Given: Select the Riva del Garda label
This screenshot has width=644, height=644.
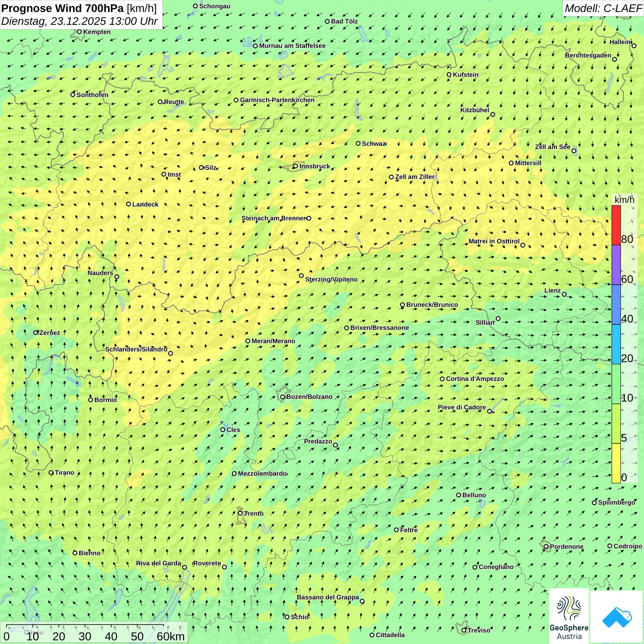Looking at the screenshot, I should click(159, 563).
